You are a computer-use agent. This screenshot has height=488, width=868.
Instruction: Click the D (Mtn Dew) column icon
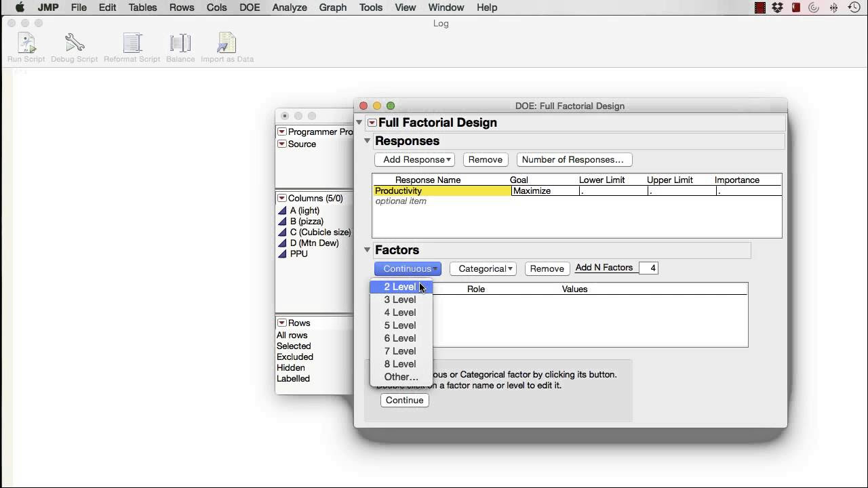tap(283, 243)
